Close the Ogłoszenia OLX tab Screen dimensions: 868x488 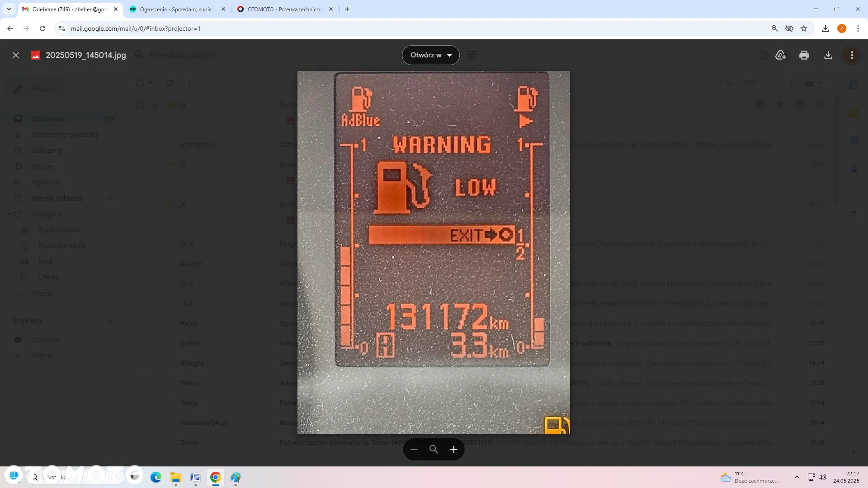coord(223,9)
